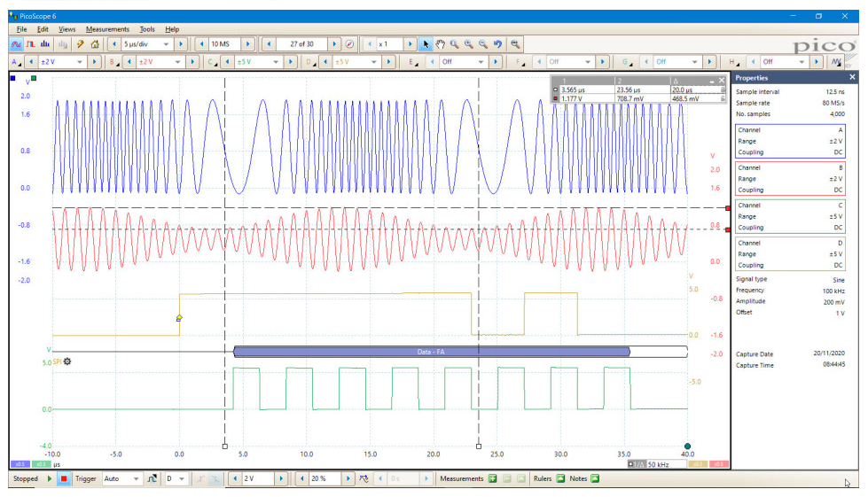Image resolution: width=868 pixels, height=497 pixels.
Task: Switch to Spectrum mode icon
Action: pyautogui.click(x=45, y=44)
